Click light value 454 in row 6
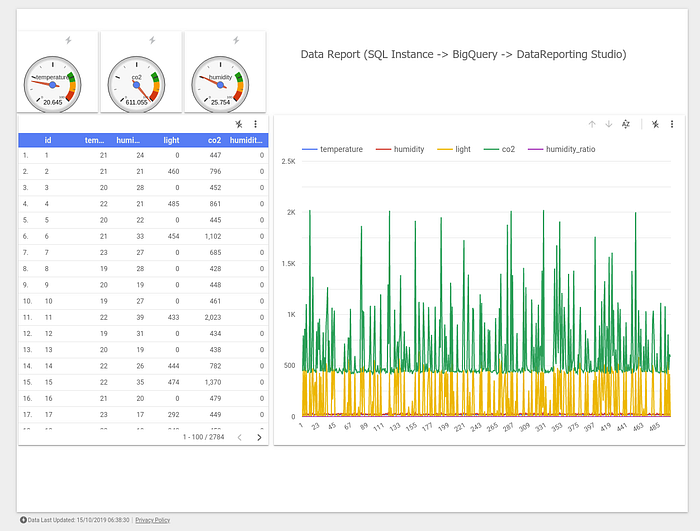Screen dimensions: 700x531 pos(173,236)
